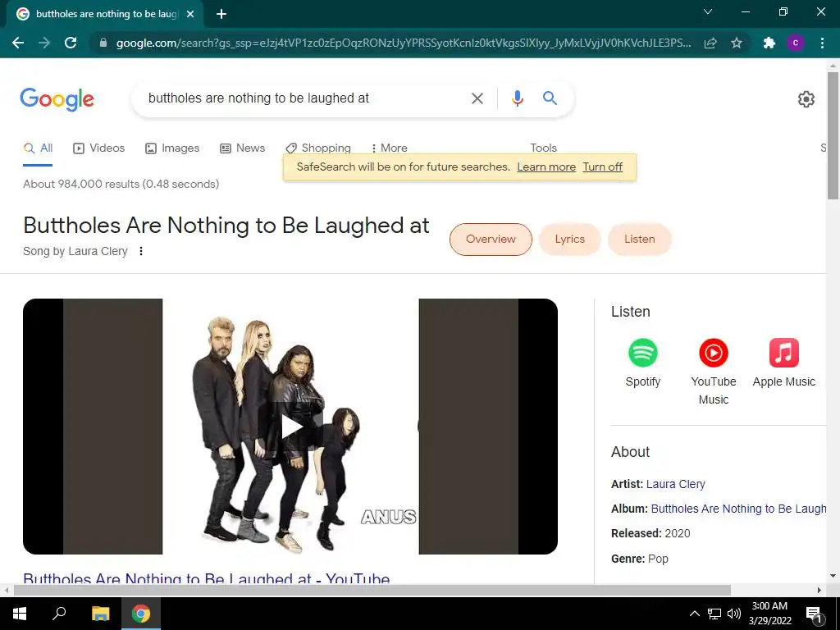The image size is (840, 630).
Task: Switch to Shopping results tab
Action: click(x=318, y=148)
